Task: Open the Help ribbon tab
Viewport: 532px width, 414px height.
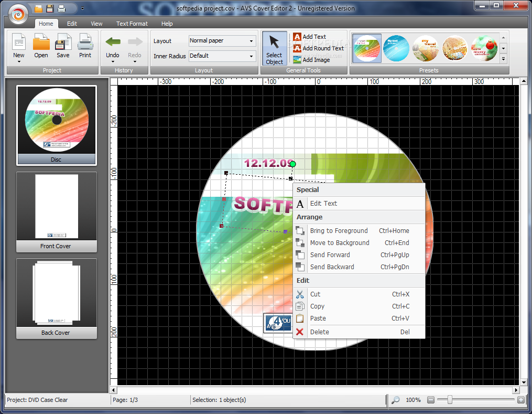Action: pyautogui.click(x=167, y=24)
